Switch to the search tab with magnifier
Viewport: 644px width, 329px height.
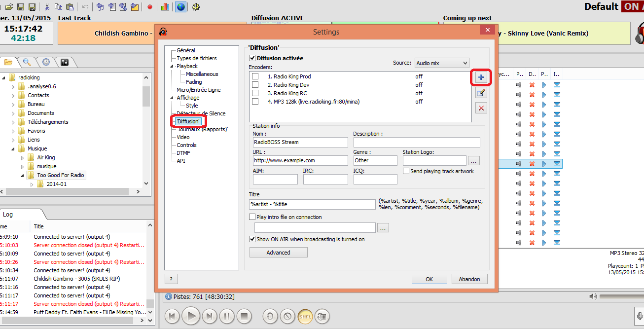tap(27, 62)
